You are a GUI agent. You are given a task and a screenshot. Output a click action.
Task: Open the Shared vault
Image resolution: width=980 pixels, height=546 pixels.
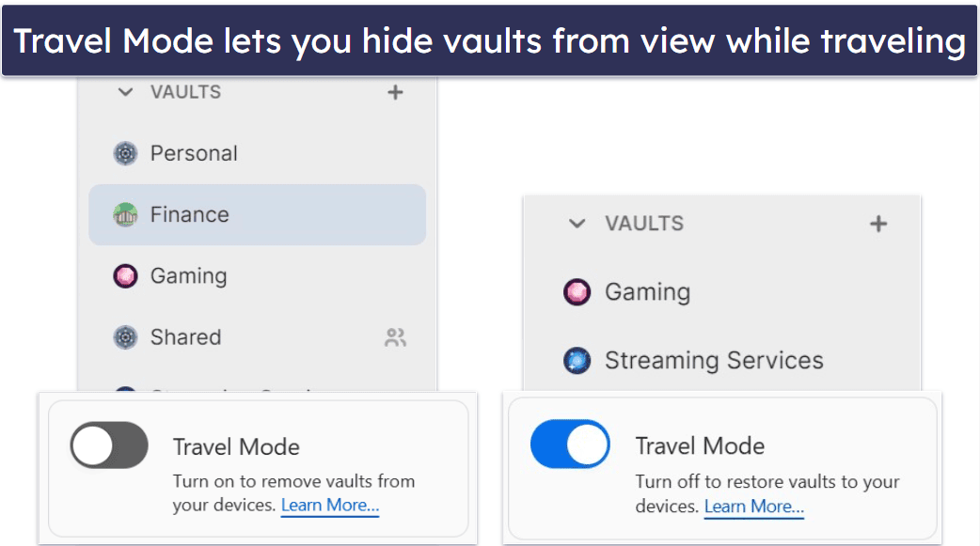(185, 337)
